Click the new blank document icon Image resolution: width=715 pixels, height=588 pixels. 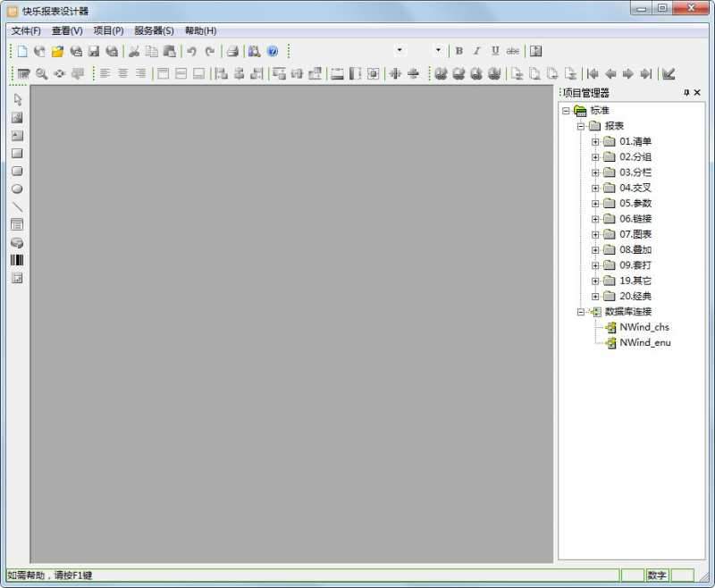click(22, 52)
